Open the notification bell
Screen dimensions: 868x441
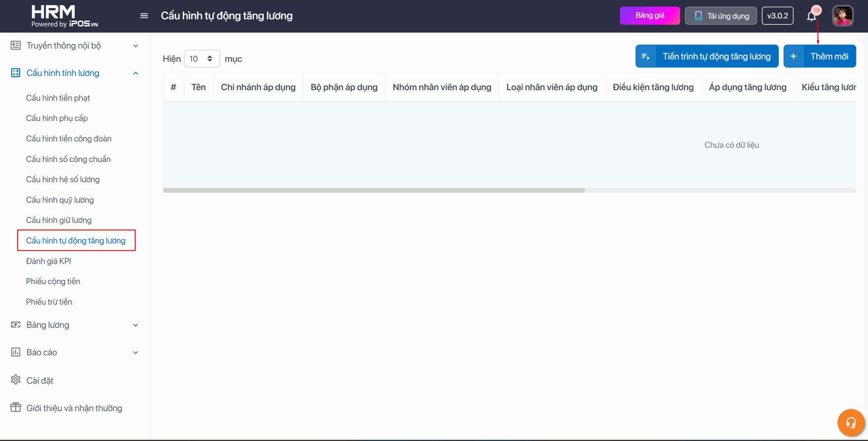click(811, 16)
